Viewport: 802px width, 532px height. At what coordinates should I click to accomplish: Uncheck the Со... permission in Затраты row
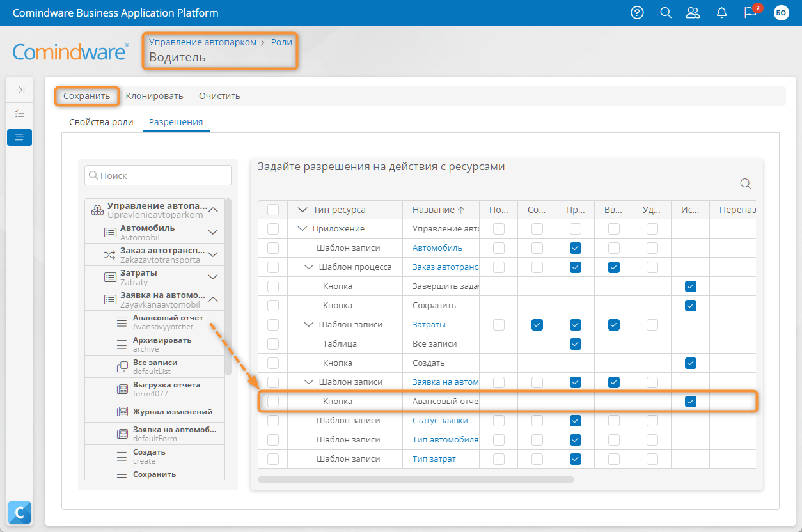point(537,325)
